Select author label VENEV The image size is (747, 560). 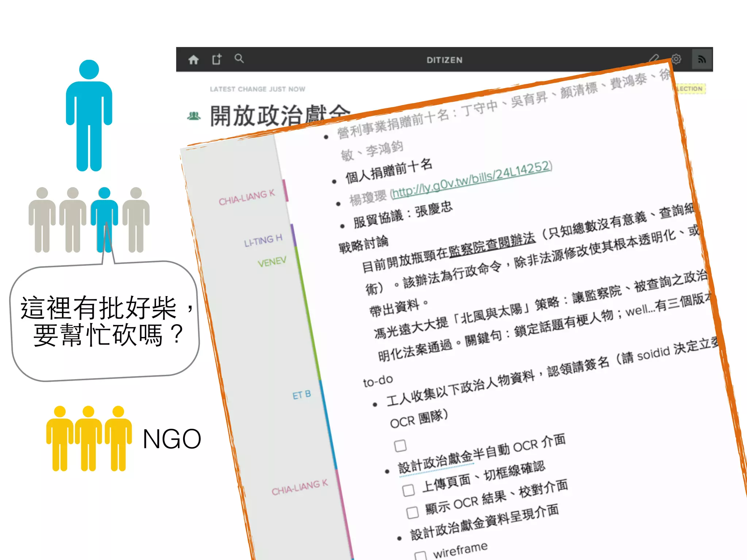point(272,261)
